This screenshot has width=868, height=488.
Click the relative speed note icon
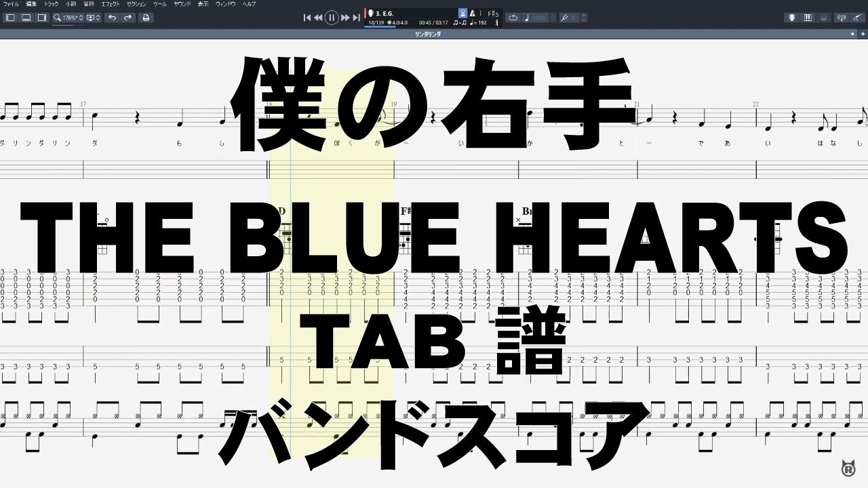pos(526,18)
